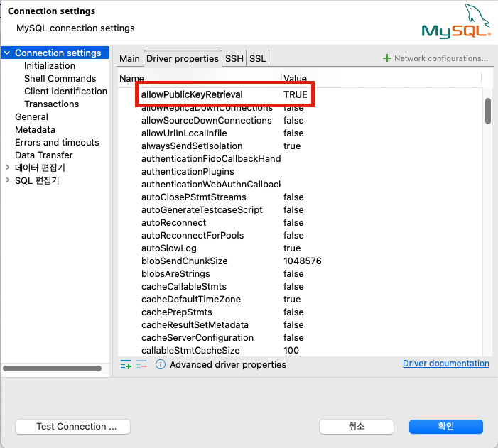
Task: Select the cacheServerConfiguration property
Action: tap(197, 337)
